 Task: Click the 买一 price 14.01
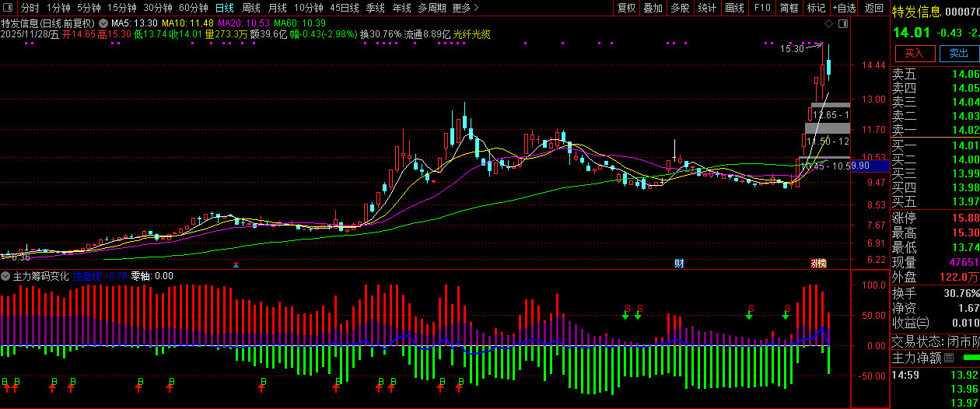[x=965, y=145]
